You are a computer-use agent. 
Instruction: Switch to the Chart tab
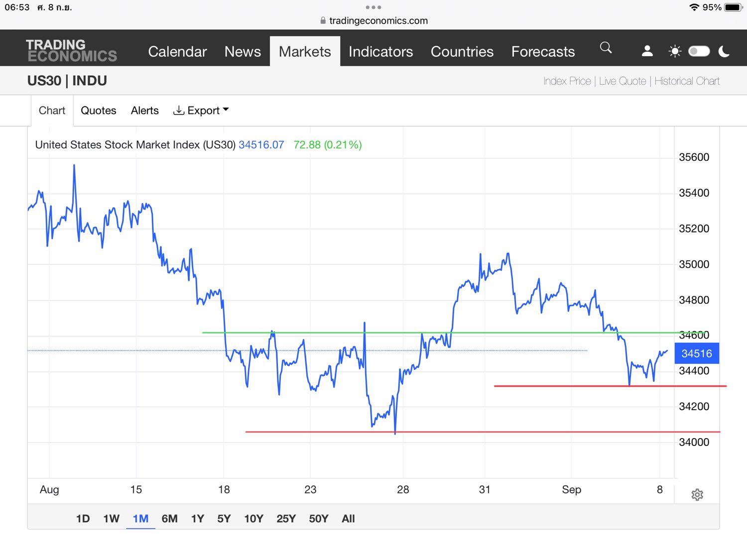(x=52, y=111)
